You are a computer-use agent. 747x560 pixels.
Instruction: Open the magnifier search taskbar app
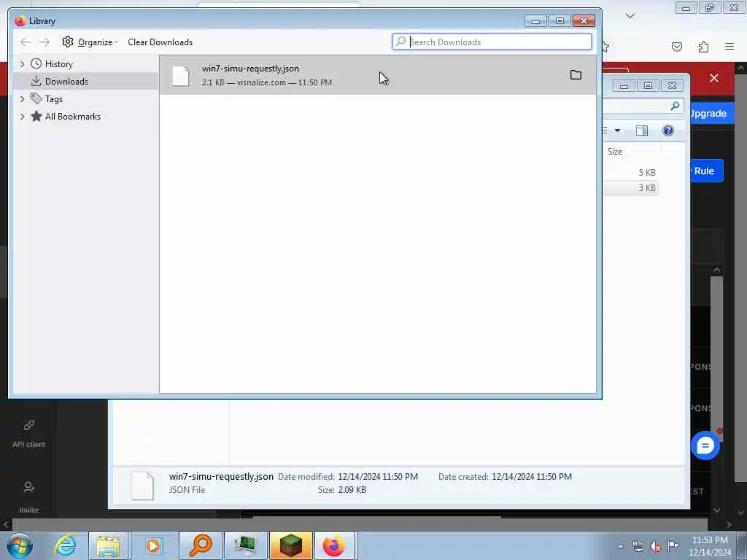[x=200, y=545]
